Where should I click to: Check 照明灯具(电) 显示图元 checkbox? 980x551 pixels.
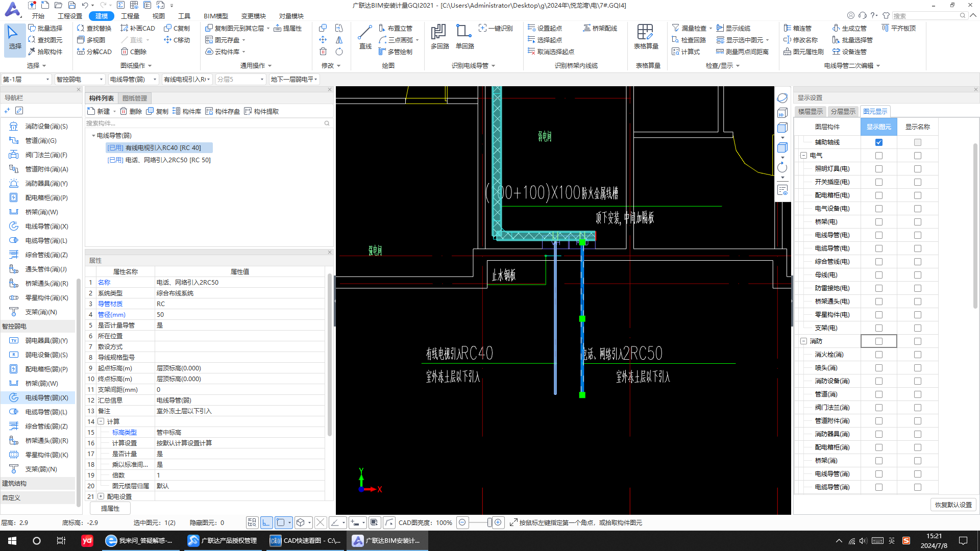878,169
